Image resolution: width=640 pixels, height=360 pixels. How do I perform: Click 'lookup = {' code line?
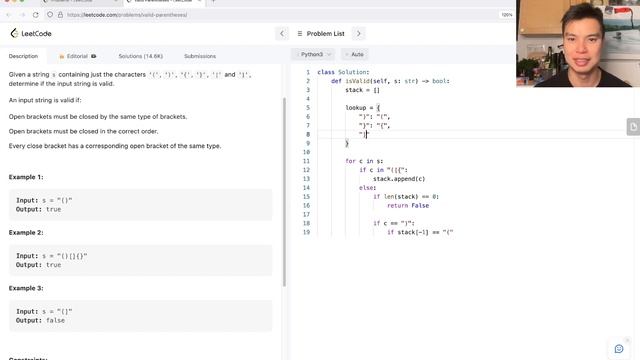(x=362, y=108)
